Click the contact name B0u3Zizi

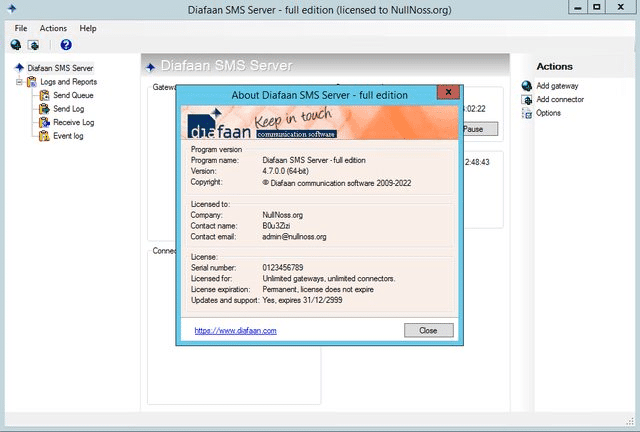point(276,225)
